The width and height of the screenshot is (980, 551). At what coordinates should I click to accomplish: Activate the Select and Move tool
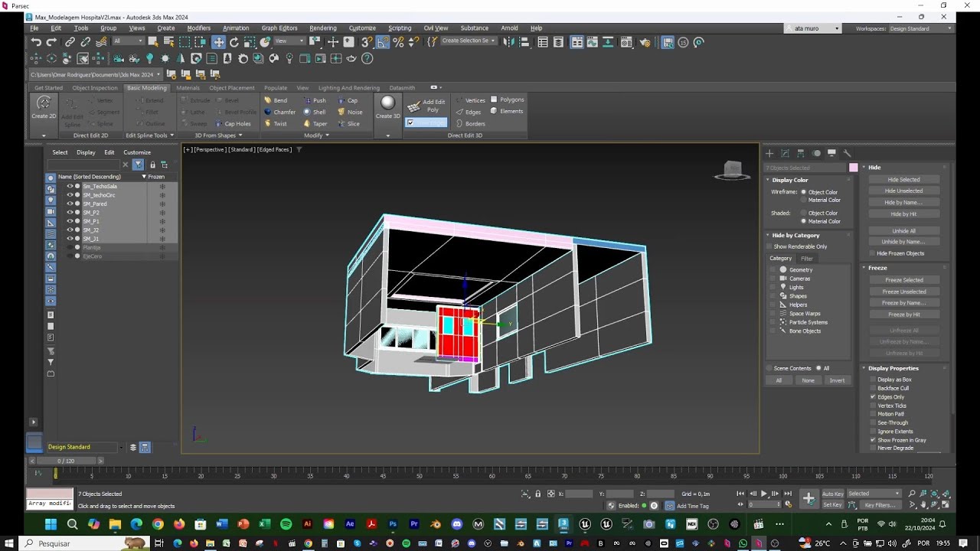click(219, 42)
